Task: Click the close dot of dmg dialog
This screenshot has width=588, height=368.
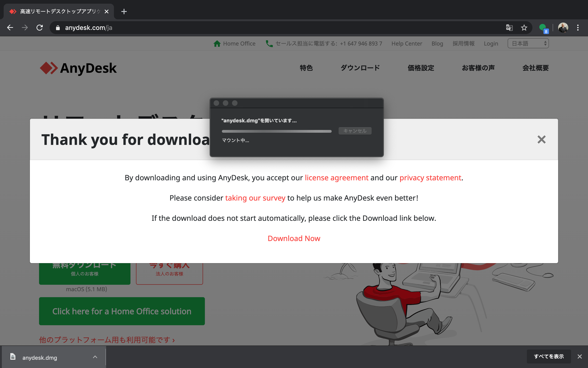Action: tap(216, 103)
